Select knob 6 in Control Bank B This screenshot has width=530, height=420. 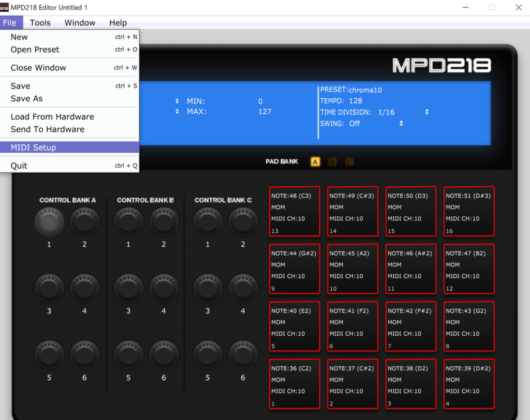[164, 355]
